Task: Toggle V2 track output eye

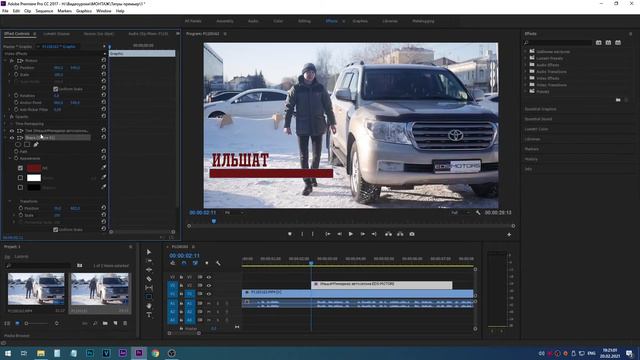Action: point(209,285)
